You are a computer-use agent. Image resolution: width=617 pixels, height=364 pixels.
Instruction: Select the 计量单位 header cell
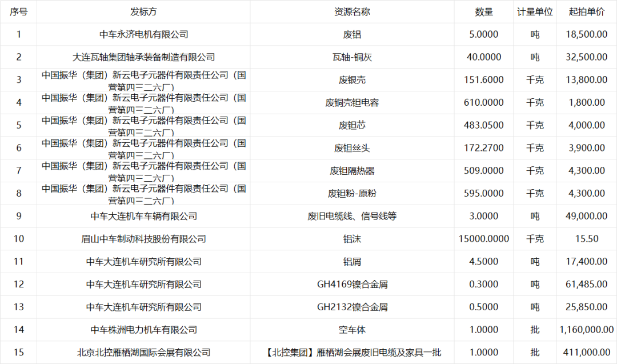pos(535,12)
